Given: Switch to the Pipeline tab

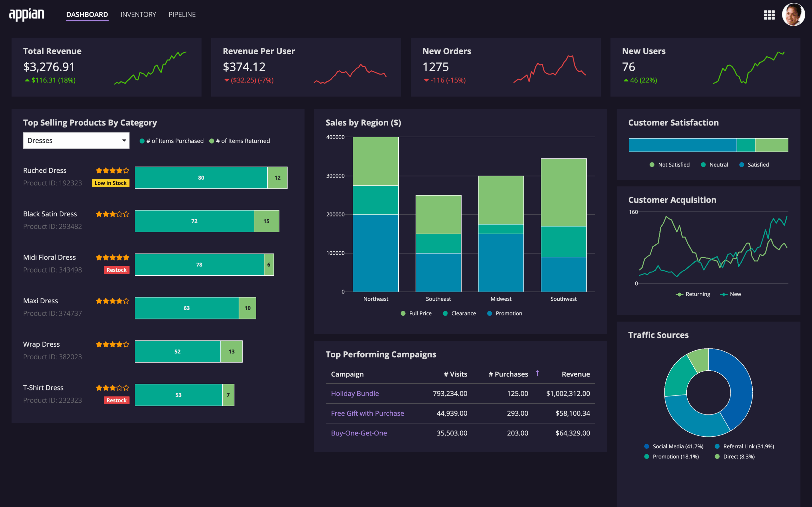Looking at the screenshot, I should (x=182, y=15).
